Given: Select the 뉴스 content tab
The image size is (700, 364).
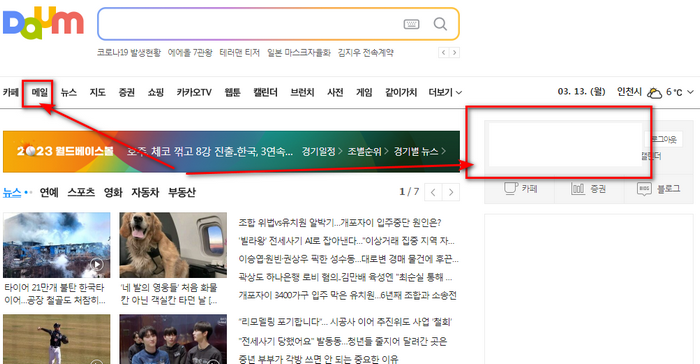Looking at the screenshot, I should (x=12, y=192).
